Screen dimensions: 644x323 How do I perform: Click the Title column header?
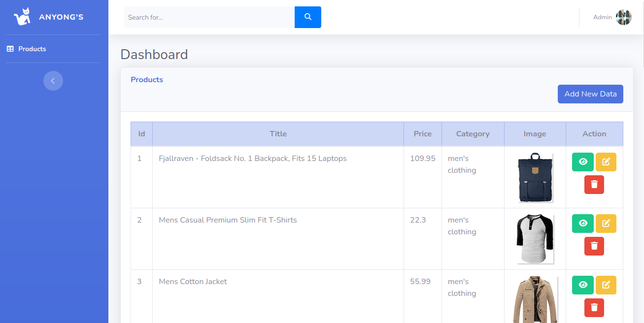278,134
